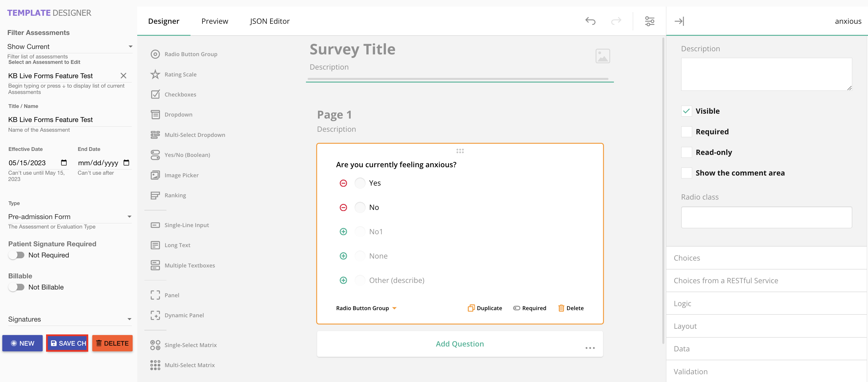Click the Add Question button
Viewport: 868px width, 382px height.
pyautogui.click(x=459, y=344)
